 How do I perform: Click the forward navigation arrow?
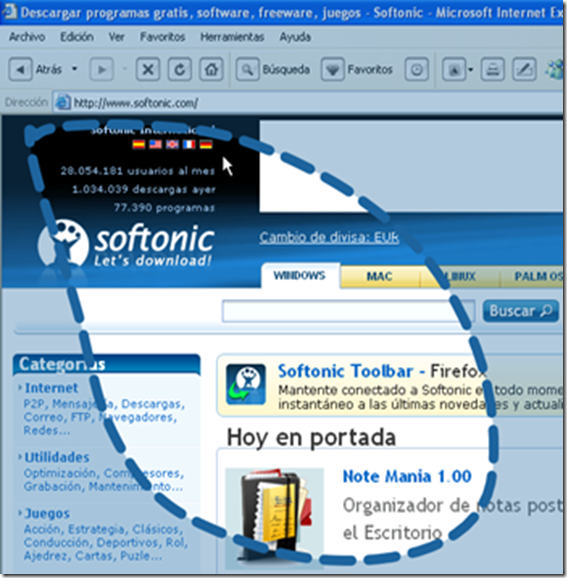[101, 69]
